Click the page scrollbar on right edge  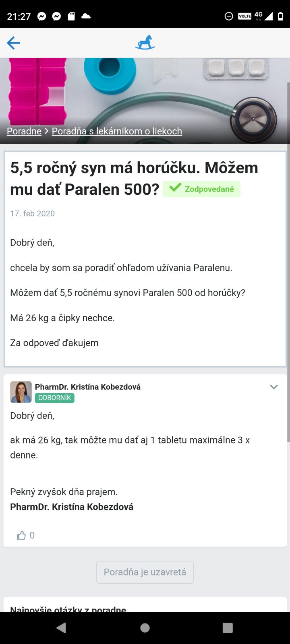tap(288, 262)
